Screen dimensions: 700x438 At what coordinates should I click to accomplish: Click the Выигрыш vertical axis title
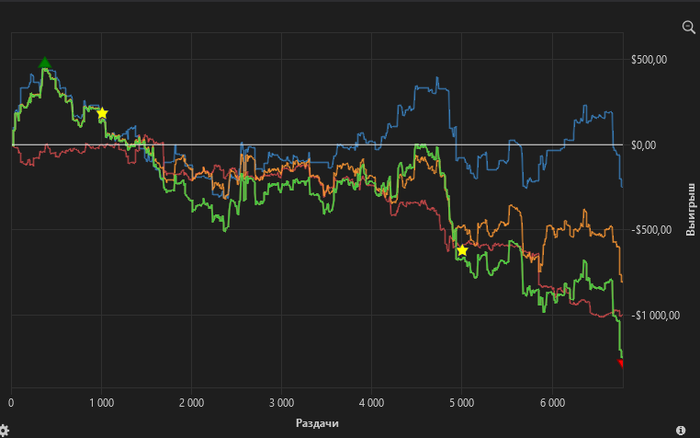(690, 209)
